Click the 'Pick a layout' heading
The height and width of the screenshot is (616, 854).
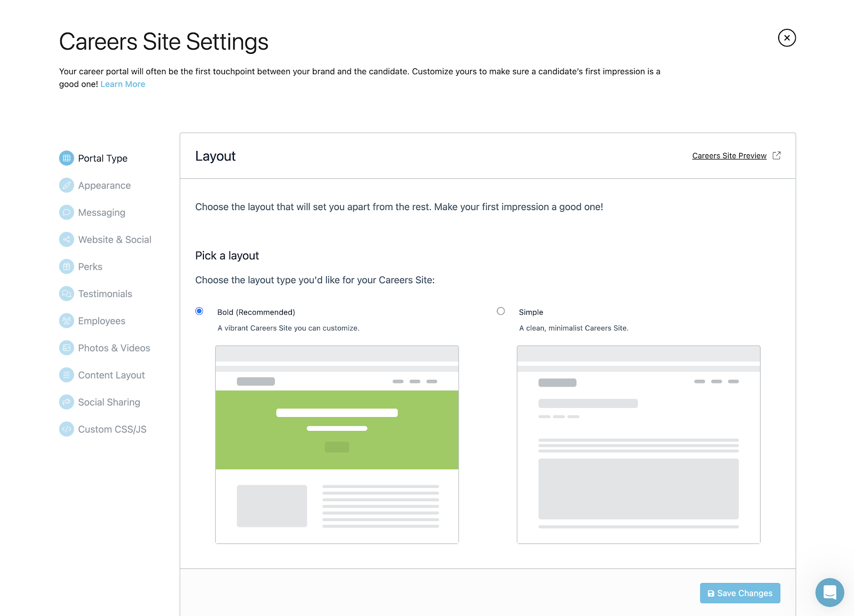pyautogui.click(x=227, y=256)
